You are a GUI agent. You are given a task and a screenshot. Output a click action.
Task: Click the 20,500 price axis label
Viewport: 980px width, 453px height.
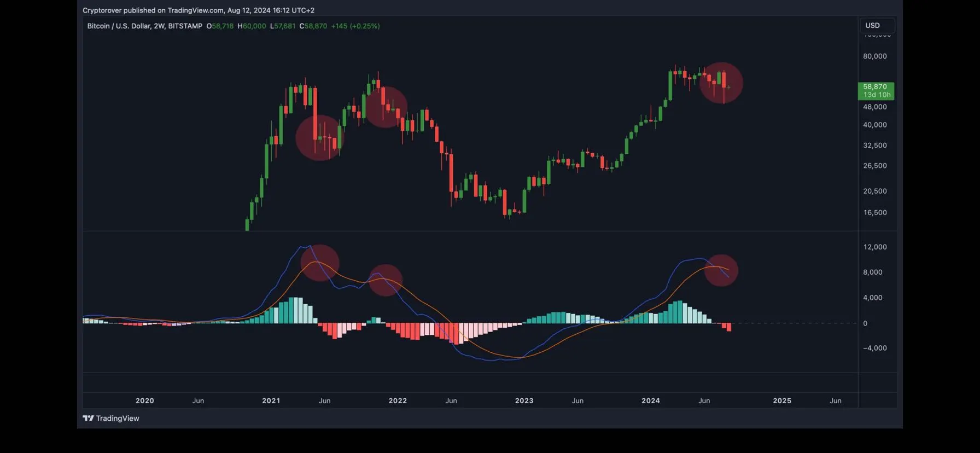pos(875,191)
